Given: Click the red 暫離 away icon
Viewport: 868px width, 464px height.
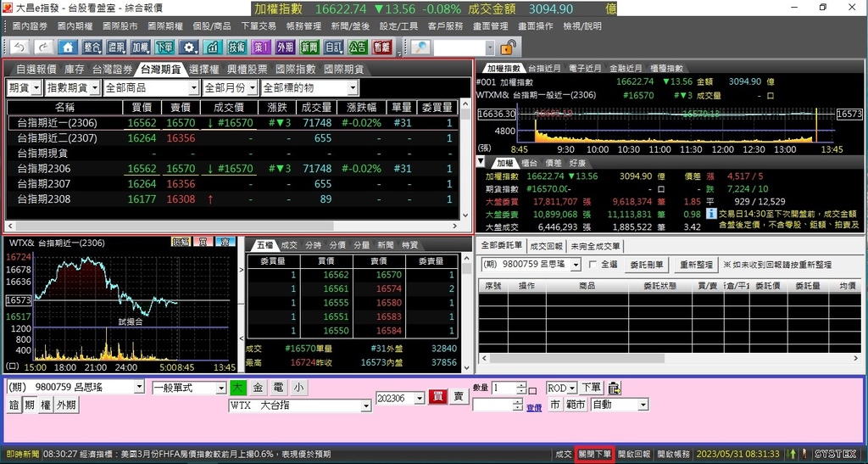Looking at the screenshot, I should click(x=382, y=47).
